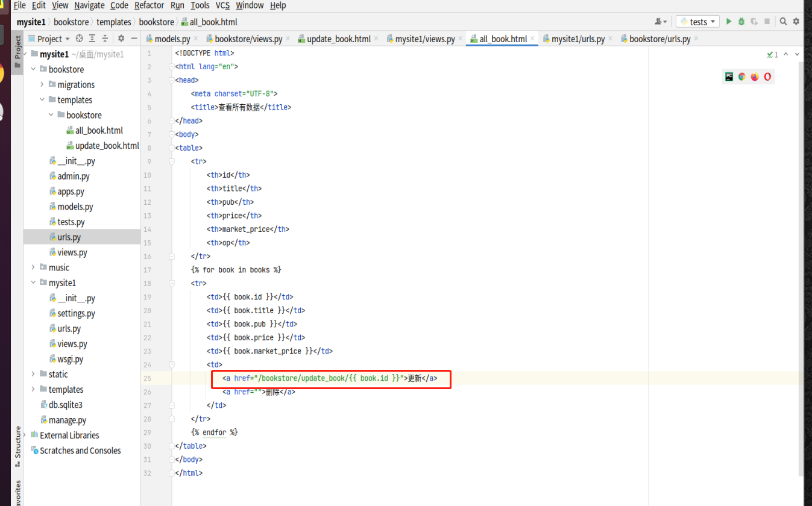Expand the static folder

[34, 374]
